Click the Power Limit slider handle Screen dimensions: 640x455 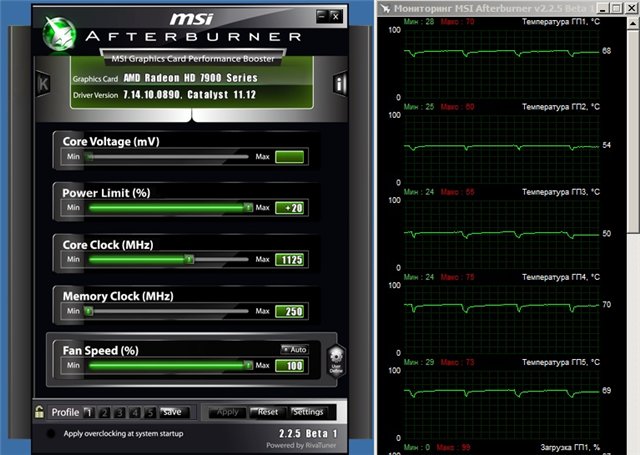click(x=248, y=208)
